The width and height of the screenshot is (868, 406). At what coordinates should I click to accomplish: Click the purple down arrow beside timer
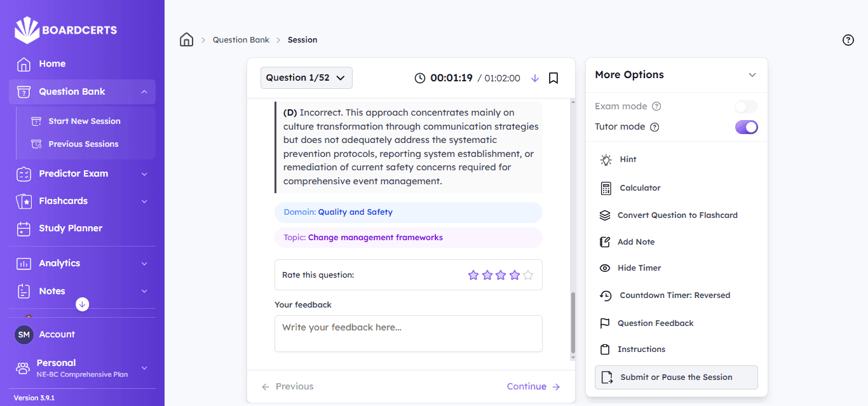(x=534, y=78)
